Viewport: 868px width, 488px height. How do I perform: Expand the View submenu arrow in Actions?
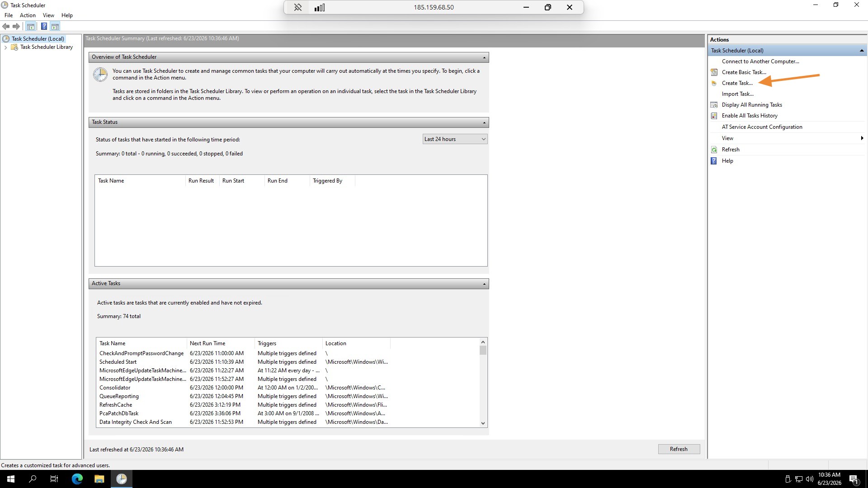coord(862,138)
